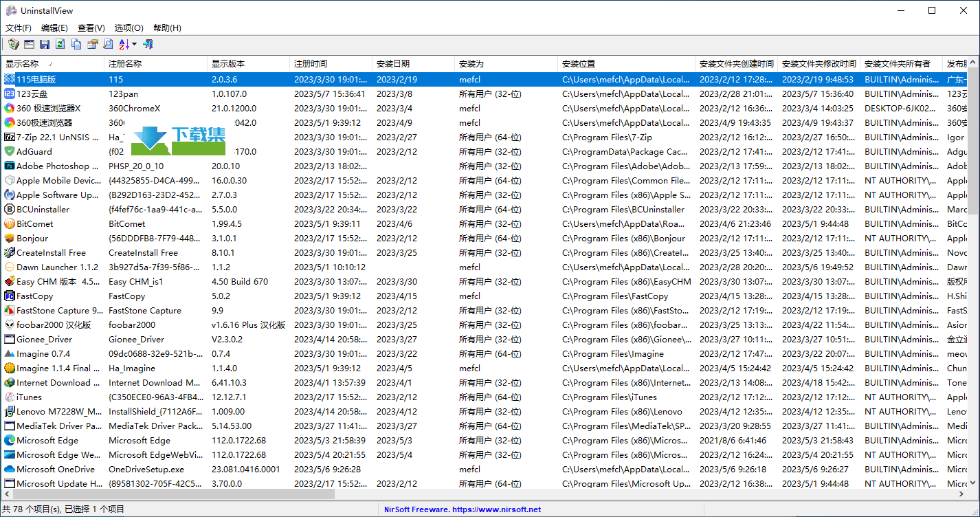Sort by the 安装位置 column header
The image size is (980, 517).
click(627, 63)
